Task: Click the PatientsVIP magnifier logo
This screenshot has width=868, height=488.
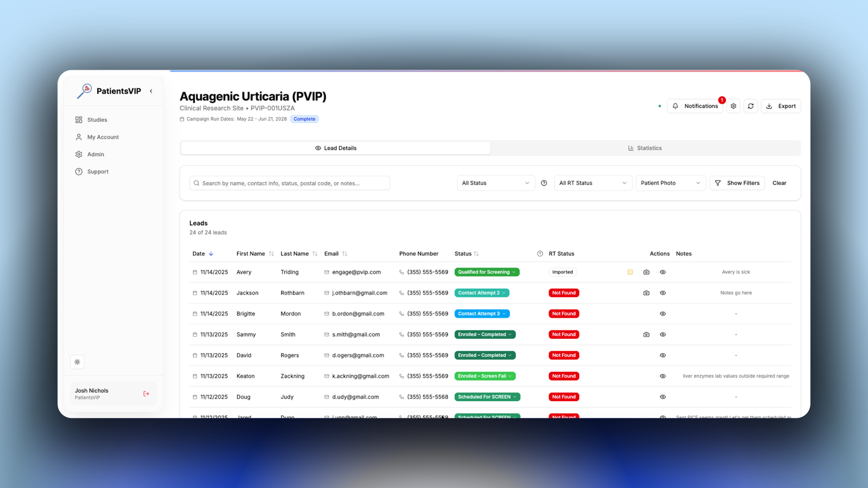Action: [84, 91]
